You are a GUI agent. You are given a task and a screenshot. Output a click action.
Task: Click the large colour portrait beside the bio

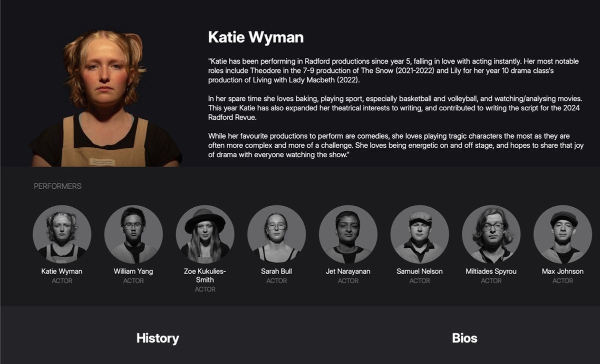(x=105, y=100)
